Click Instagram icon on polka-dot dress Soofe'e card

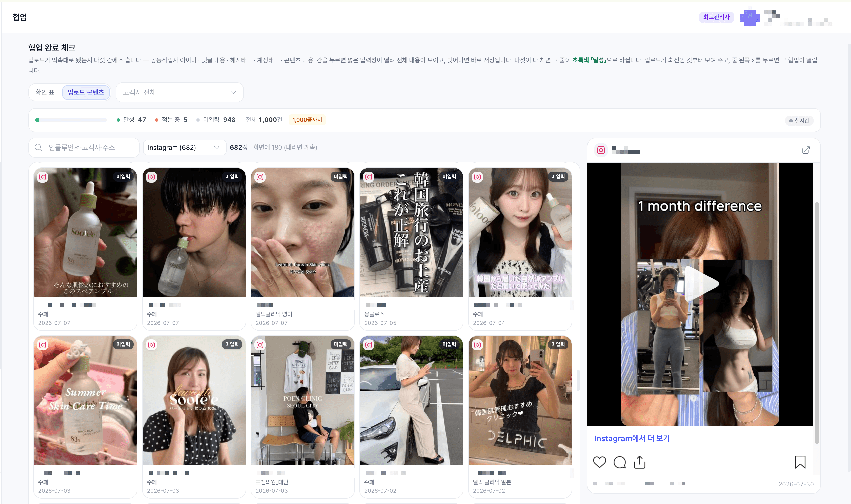(x=151, y=345)
